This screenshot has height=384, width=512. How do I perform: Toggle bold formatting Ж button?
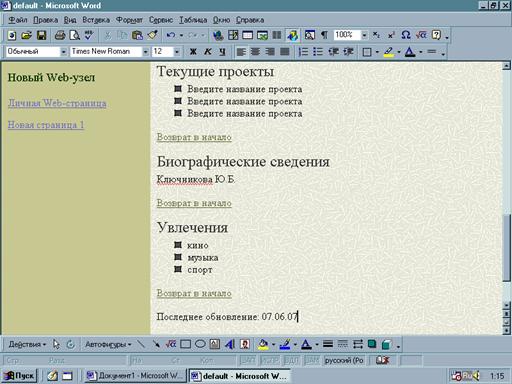click(x=193, y=52)
